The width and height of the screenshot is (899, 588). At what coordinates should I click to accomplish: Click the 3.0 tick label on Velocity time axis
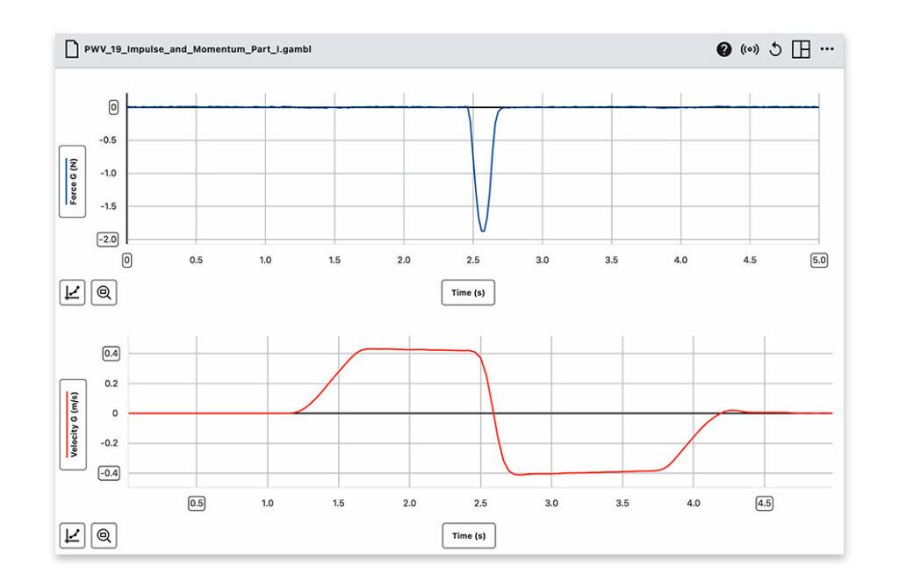tap(551, 503)
